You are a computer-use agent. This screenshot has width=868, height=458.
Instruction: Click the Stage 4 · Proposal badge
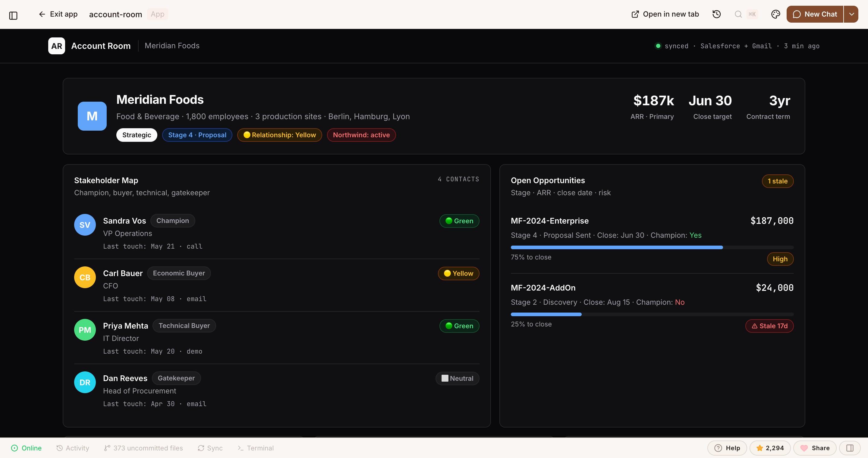click(x=197, y=135)
